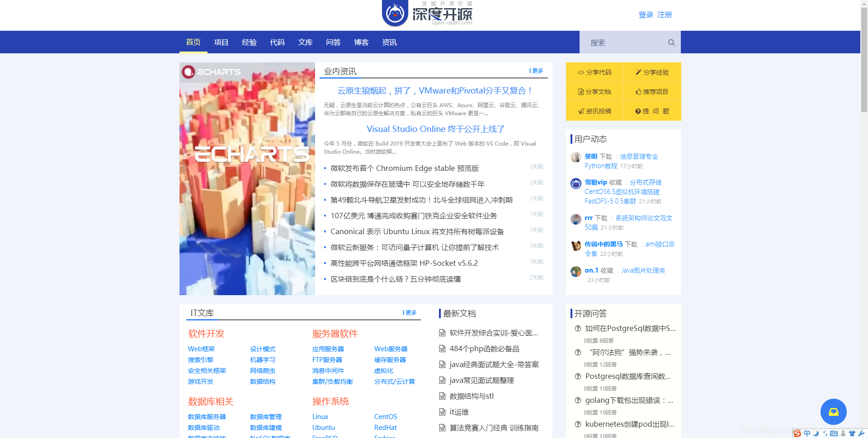Open 景明 user avatar
868x438 pixels.
click(576, 157)
